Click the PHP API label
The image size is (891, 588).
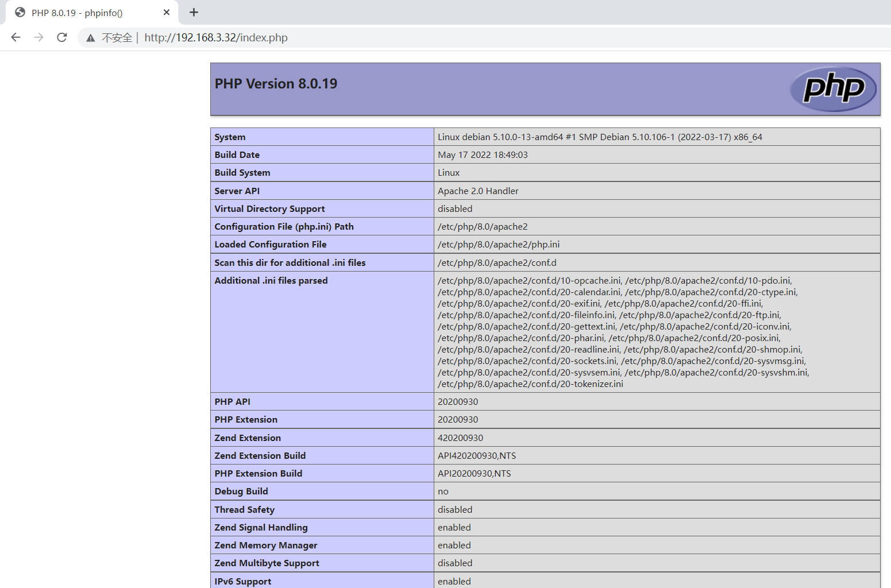tap(232, 402)
